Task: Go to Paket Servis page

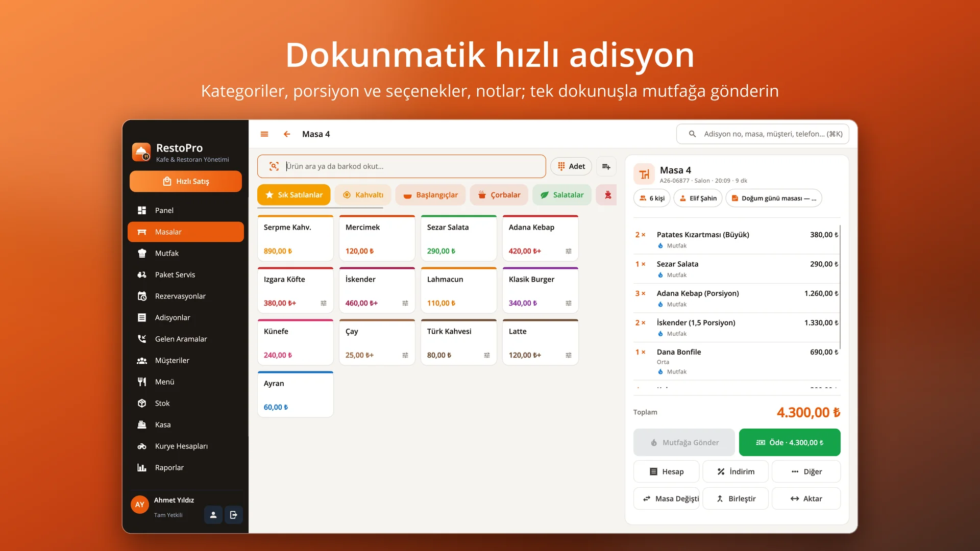Action: pyautogui.click(x=186, y=274)
